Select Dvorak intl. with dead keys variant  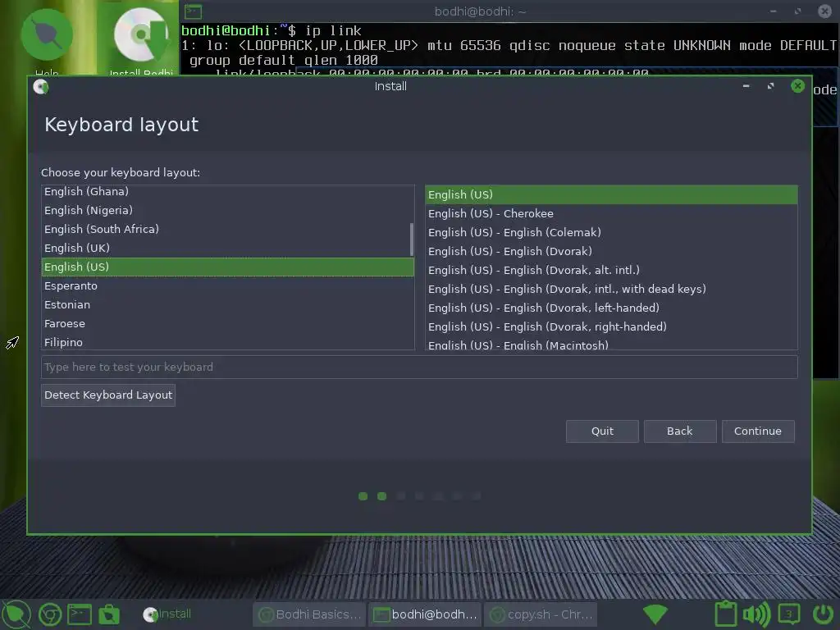pyautogui.click(x=611, y=290)
